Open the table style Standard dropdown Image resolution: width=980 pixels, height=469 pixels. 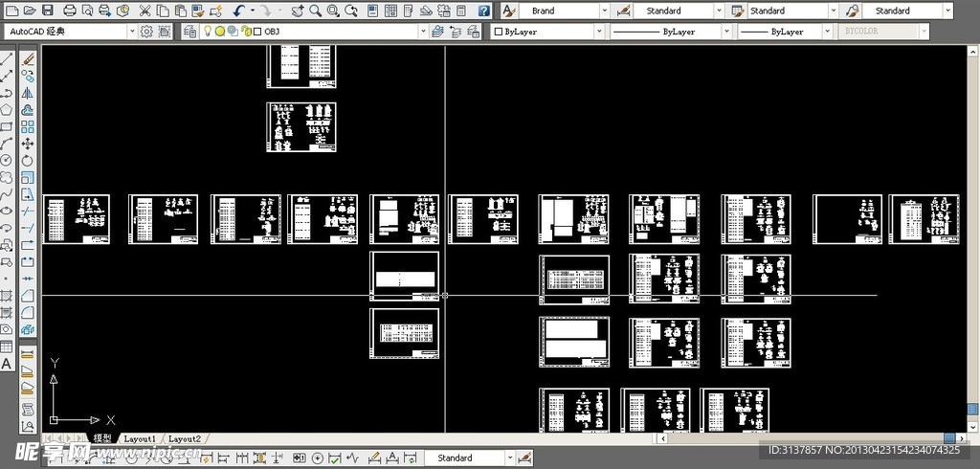point(834,11)
